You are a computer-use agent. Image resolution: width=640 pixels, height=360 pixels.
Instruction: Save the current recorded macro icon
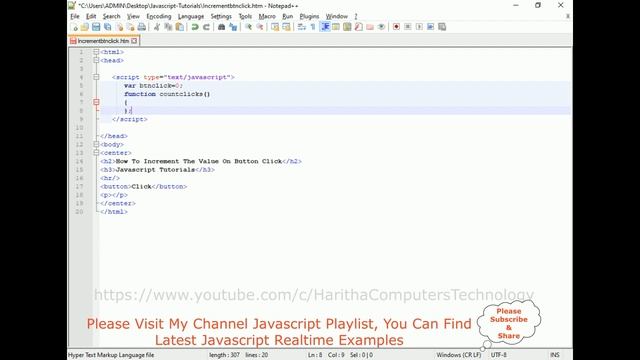tap(442, 27)
